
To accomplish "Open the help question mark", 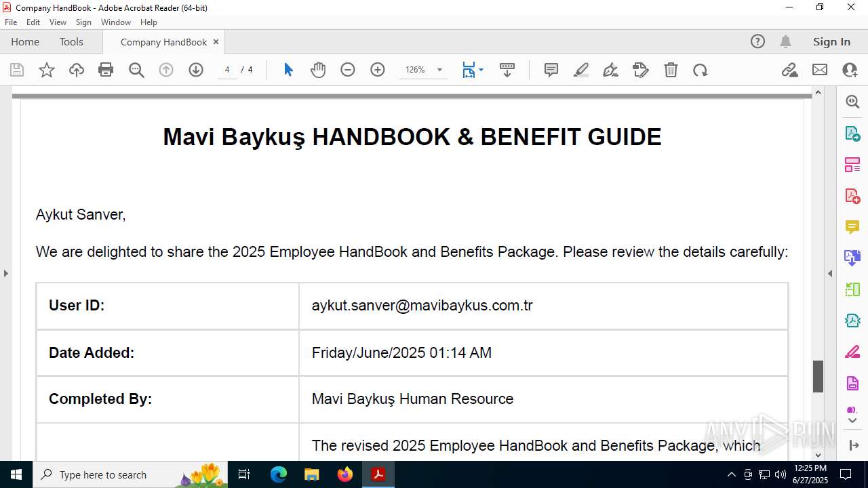I will click(757, 41).
